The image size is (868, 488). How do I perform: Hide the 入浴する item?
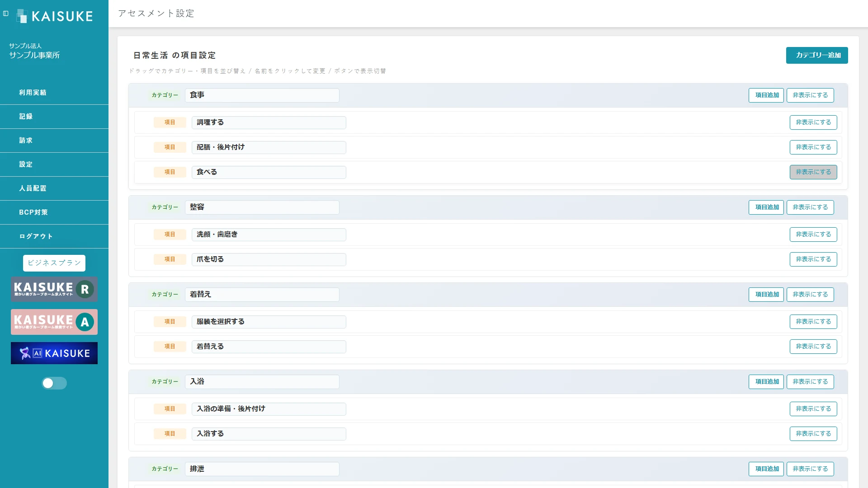(813, 434)
